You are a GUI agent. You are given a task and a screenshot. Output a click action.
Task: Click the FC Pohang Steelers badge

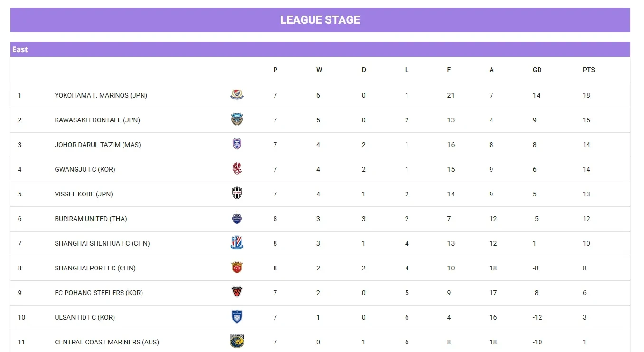click(237, 292)
